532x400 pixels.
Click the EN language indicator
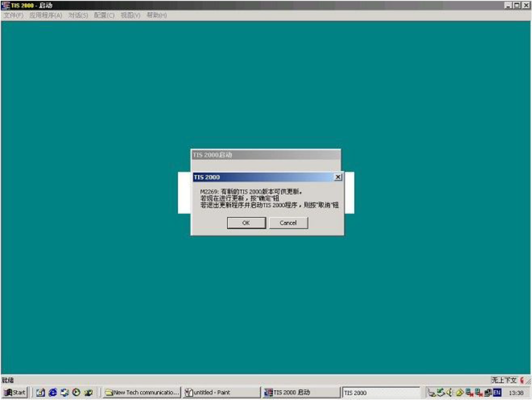pyautogui.click(x=497, y=393)
